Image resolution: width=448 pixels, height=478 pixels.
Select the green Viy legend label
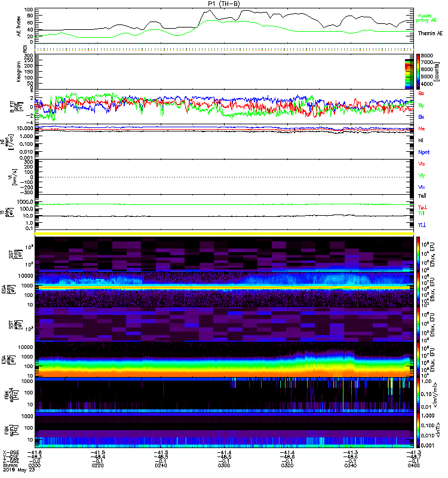[x=422, y=176]
